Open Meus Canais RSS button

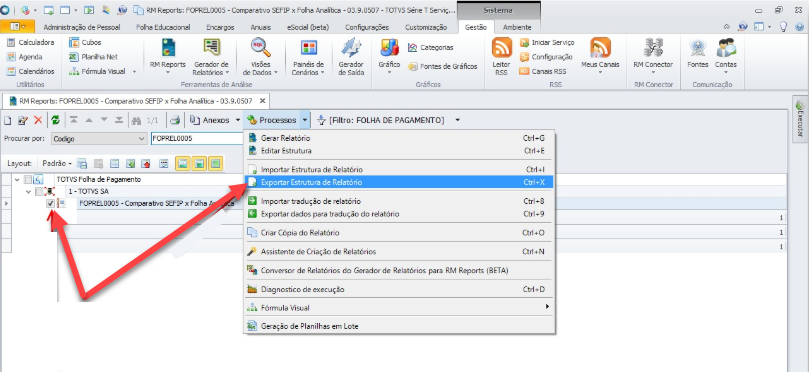[x=600, y=56]
